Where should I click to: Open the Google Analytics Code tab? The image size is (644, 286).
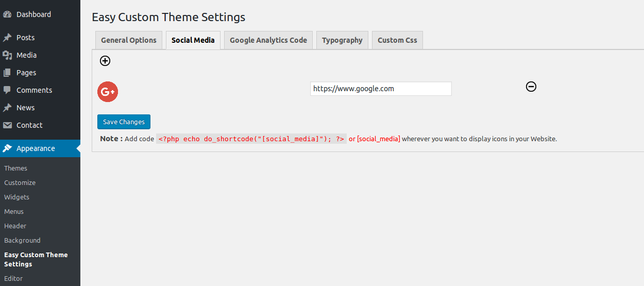coord(268,40)
